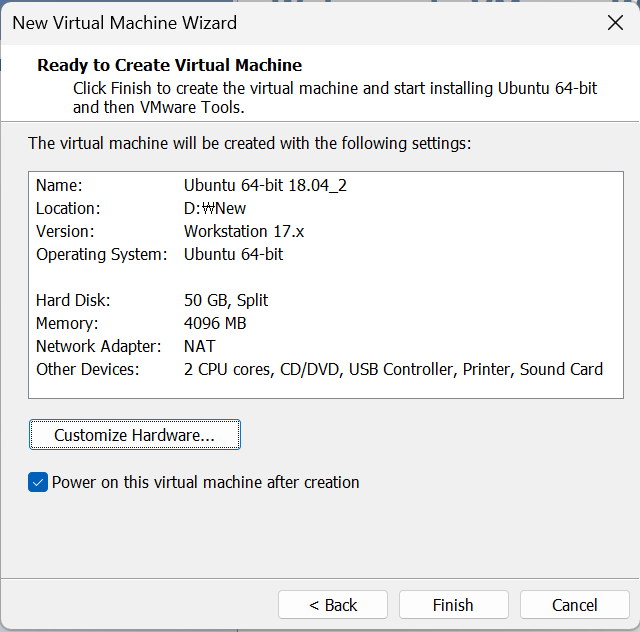Uncheck Power on this virtual machine after creation
This screenshot has height=632, width=640.
(x=38, y=482)
